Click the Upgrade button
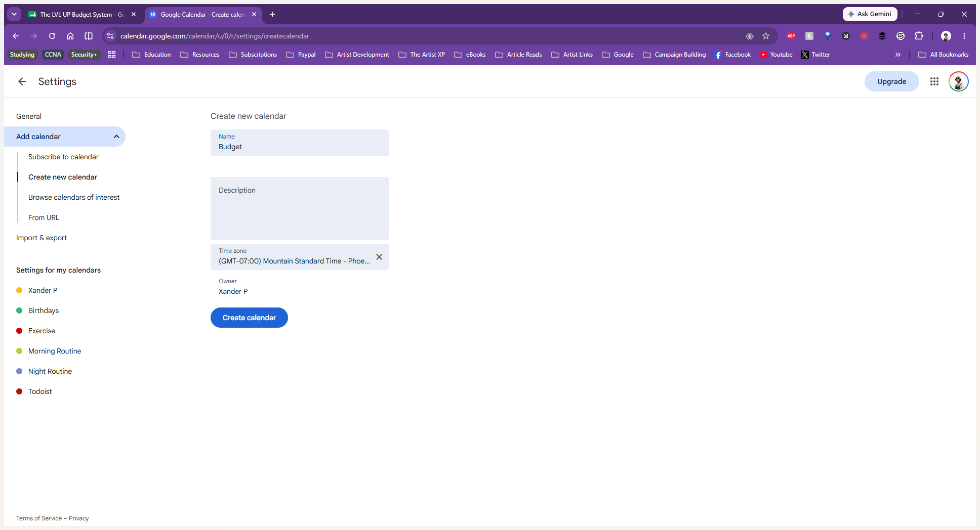Viewport: 980px width, 530px height. coord(891,81)
